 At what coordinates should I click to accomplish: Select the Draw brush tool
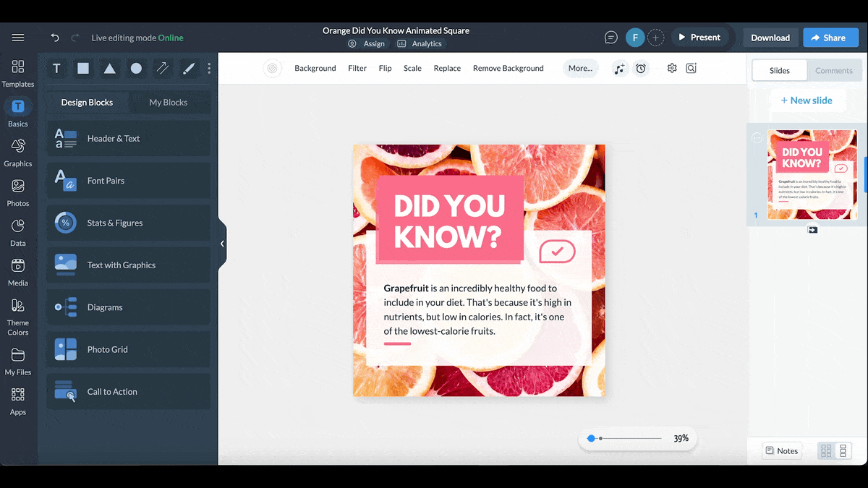click(188, 68)
